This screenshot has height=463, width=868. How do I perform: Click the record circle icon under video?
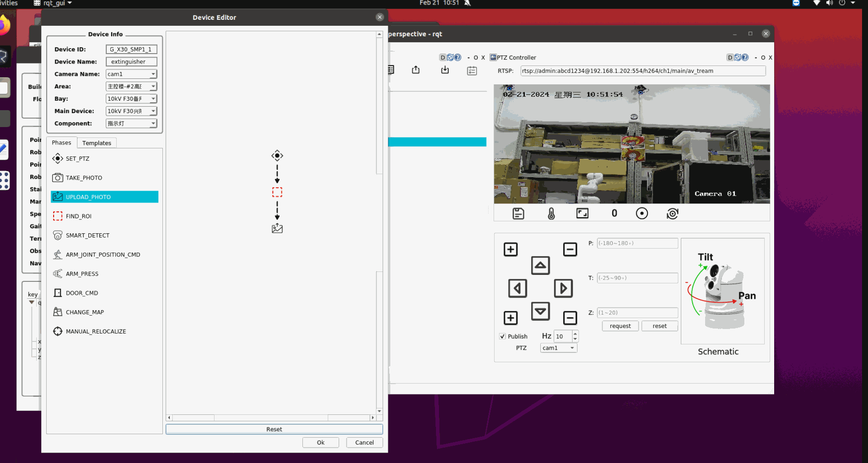[x=642, y=213]
